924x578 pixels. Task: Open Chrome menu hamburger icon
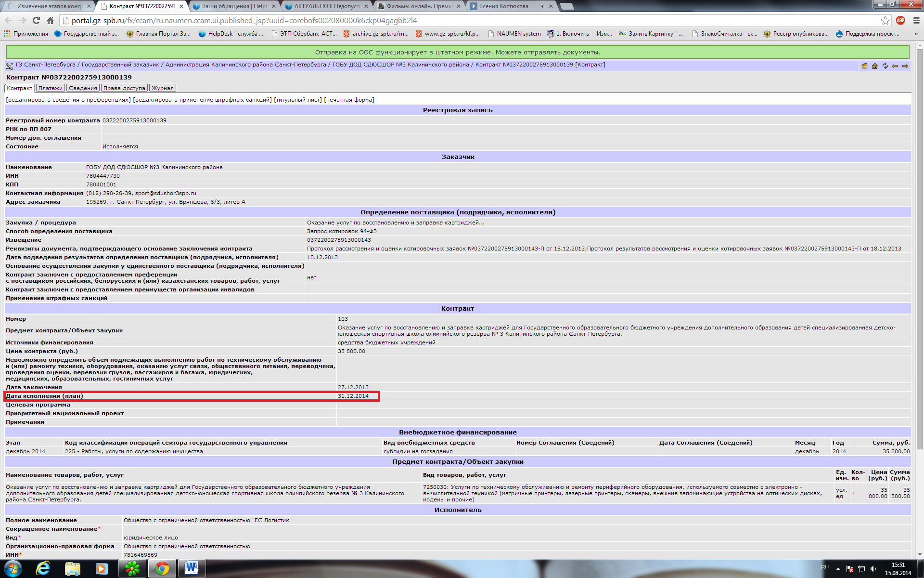point(916,20)
